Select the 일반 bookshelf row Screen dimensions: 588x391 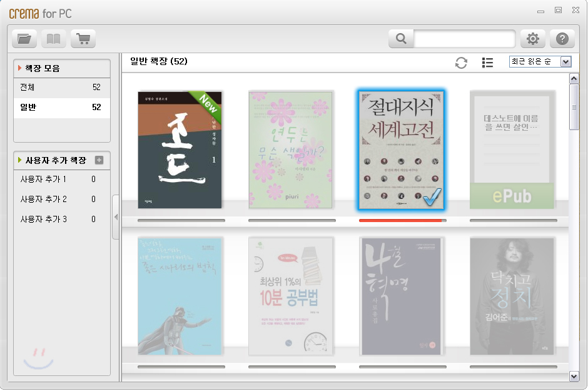click(62, 108)
